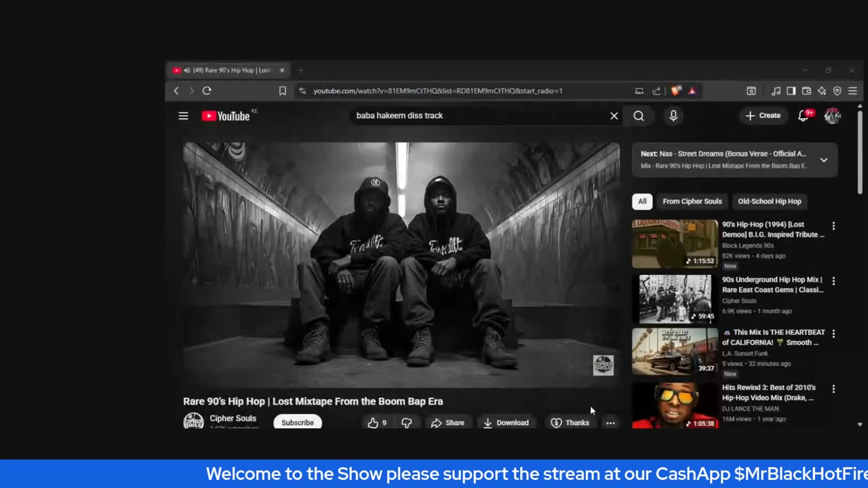Search with voice microphone icon

pyautogui.click(x=673, y=116)
